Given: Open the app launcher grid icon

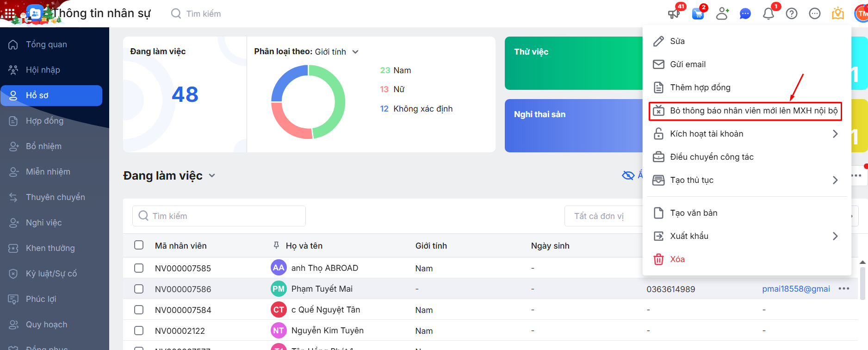Looking at the screenshot, I should (10, 13).
